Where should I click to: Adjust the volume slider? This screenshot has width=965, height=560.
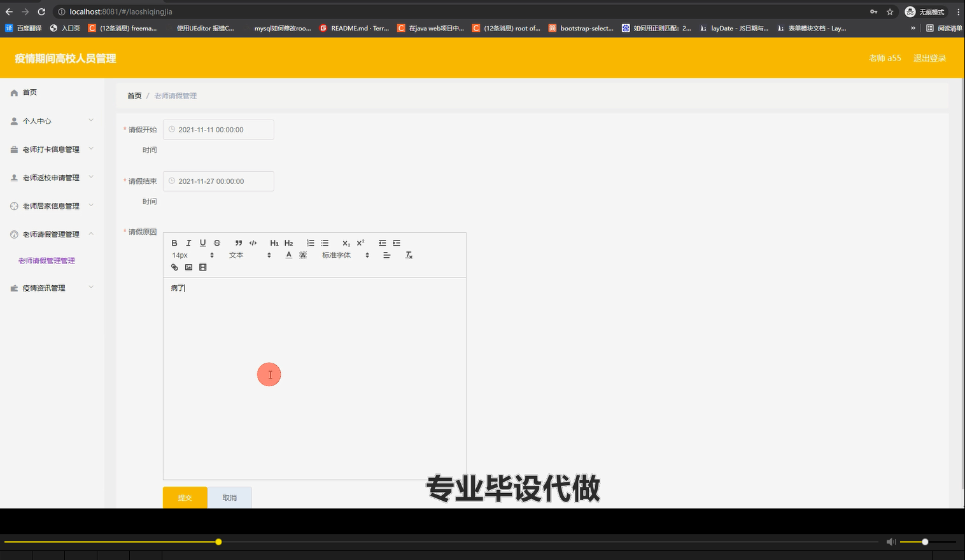point(927,542)
